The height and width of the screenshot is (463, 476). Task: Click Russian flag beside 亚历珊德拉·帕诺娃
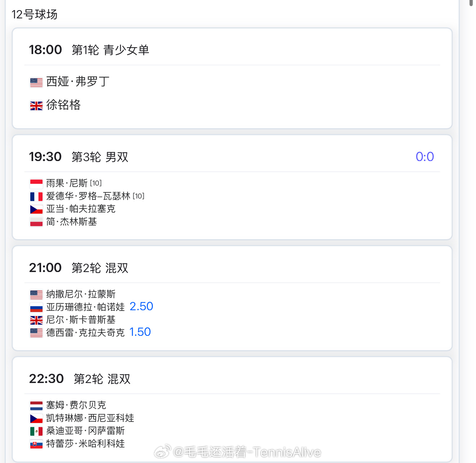[x=36, y=308]
